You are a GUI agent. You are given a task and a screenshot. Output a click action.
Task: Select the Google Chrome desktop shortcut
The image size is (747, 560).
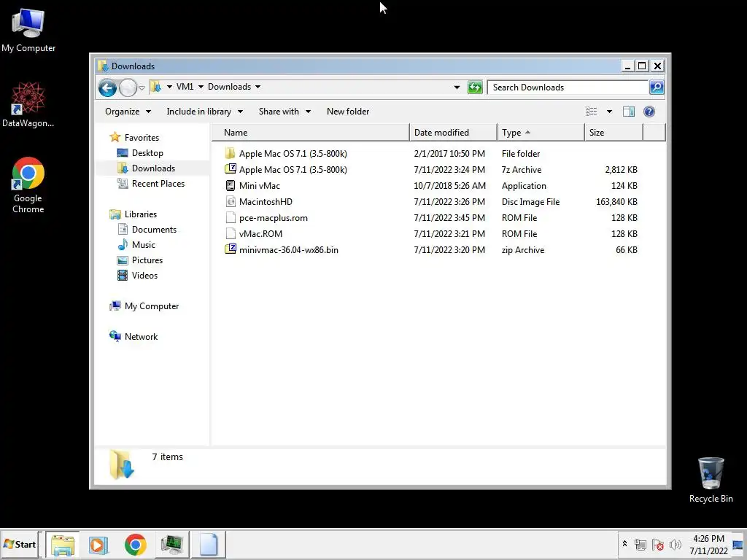(x=28, y=185)
